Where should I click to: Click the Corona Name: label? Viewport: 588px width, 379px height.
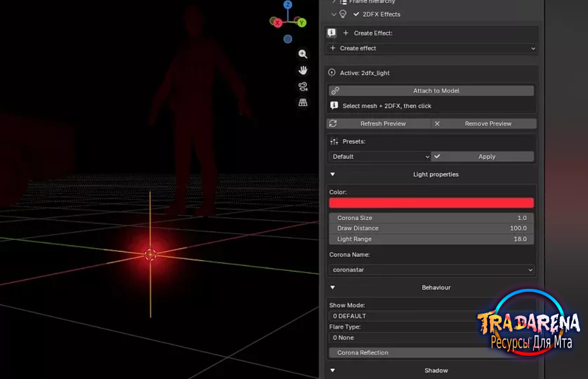tap(350, 255)
